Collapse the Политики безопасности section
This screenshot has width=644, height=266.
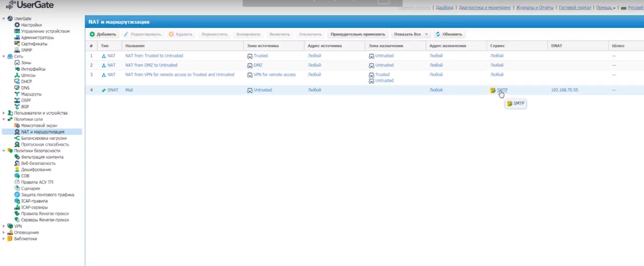tap(4, 151)
